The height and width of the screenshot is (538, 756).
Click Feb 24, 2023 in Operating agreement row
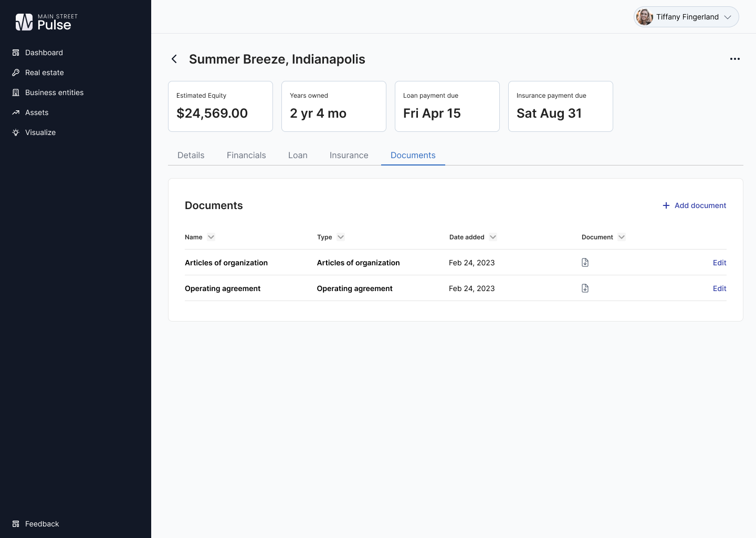point(472,288)
